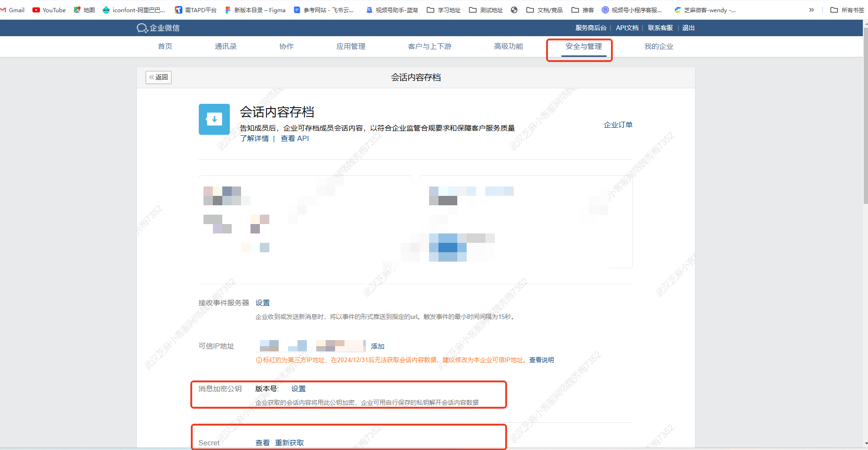Click 添加 next to 可信IP地址
This screenshot has height=450, width=868.
[x=377, y=346]
